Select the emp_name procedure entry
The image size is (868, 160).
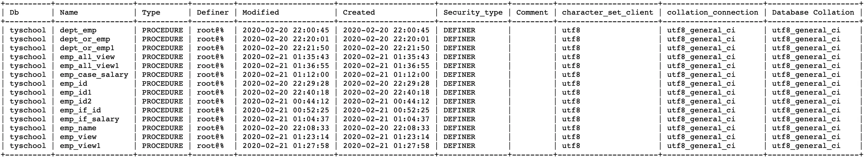(78, 128)
